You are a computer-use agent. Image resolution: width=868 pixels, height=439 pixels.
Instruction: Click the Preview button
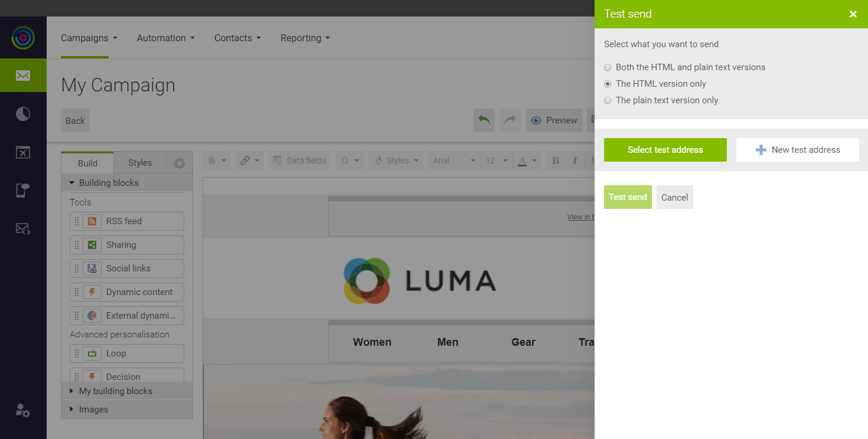click(554, 120)
